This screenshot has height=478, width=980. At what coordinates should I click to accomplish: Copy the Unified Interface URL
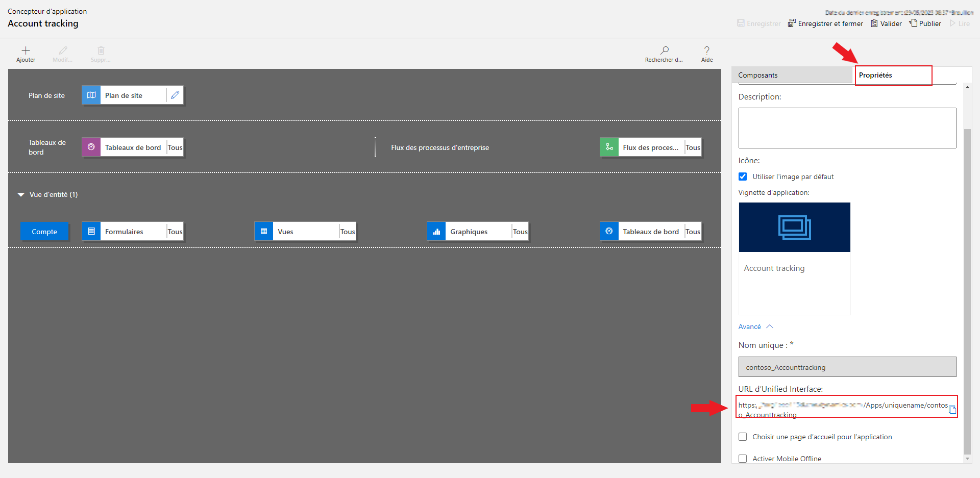pos(952,410)
